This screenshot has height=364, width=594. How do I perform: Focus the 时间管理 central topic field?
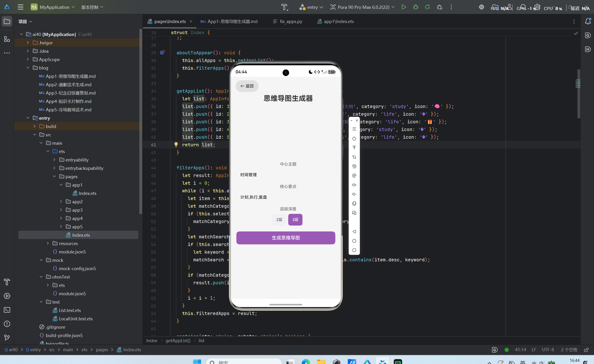(286, 175)
